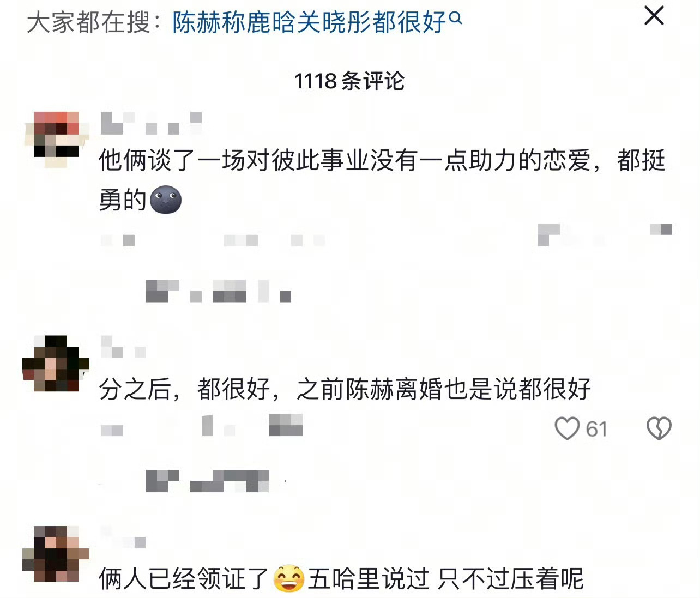Close the comments panel with the X

(x=654, y=15)
